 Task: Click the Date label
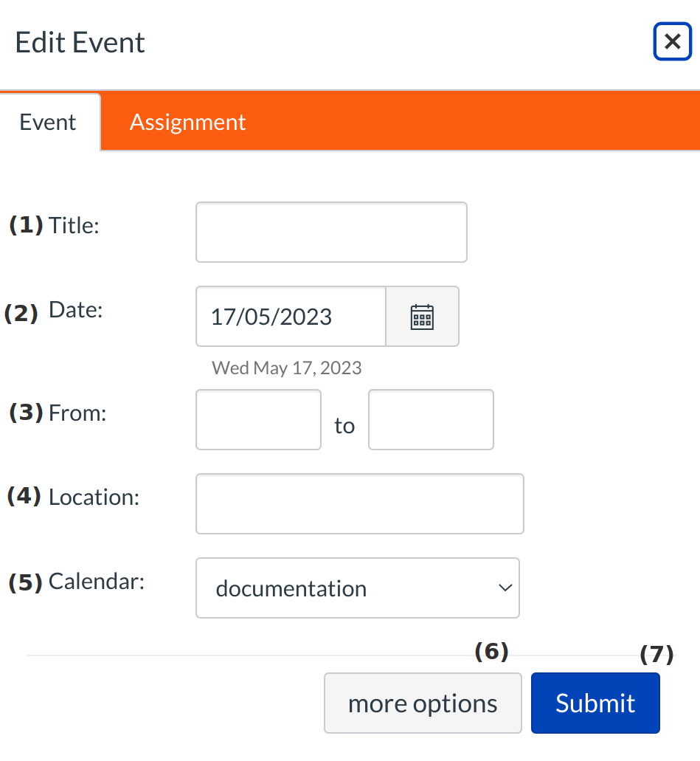[75, 310]
